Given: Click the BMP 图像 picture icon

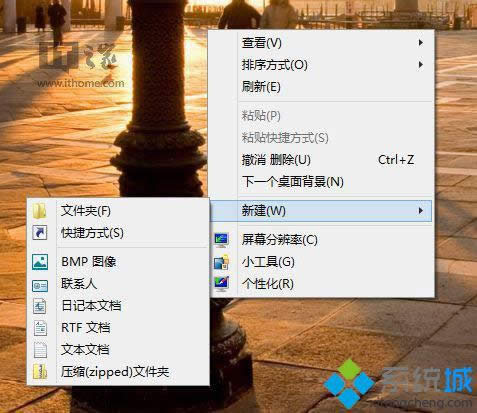Looking at the screenshot, I should (40, 262).
